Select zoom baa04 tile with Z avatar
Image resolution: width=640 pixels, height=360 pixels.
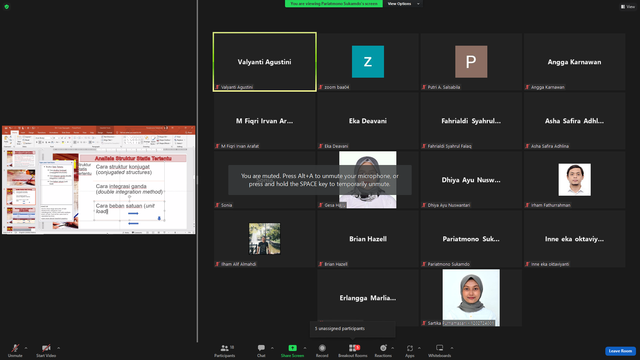tap(368, 62)
